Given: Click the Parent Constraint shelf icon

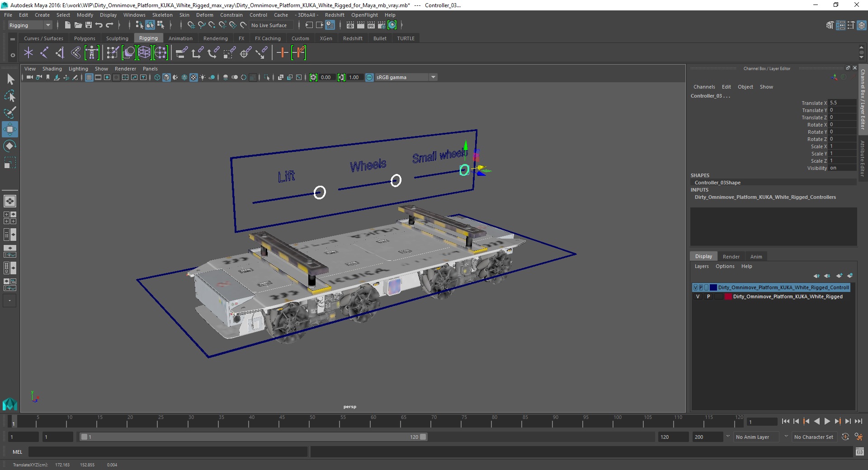Looking at the screenshot, I should coord(182,53).
